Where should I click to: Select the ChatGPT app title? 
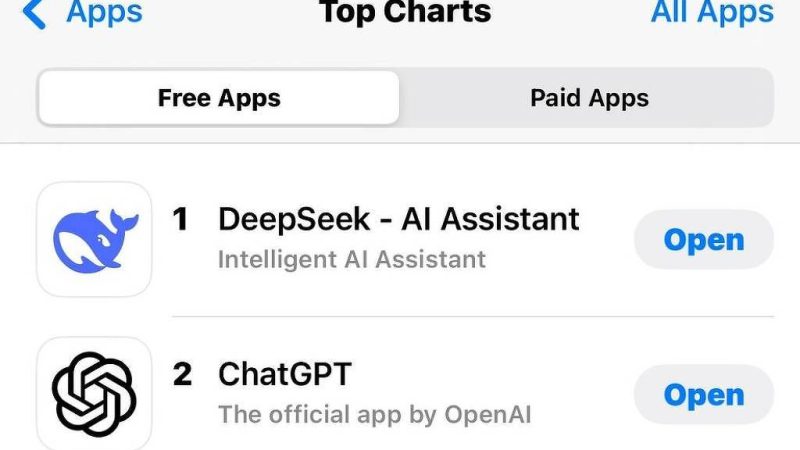(x=285, y=375)
